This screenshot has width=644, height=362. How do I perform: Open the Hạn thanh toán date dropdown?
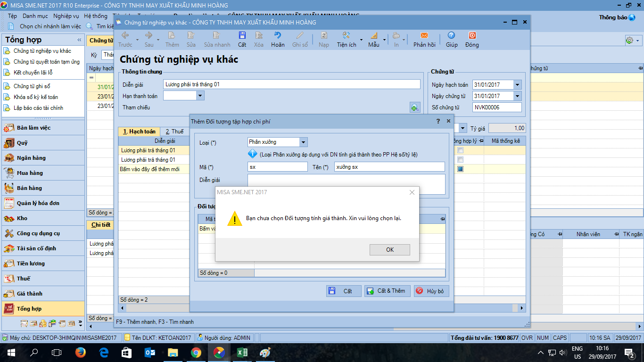pyautogui.click(x=200, y=96)
